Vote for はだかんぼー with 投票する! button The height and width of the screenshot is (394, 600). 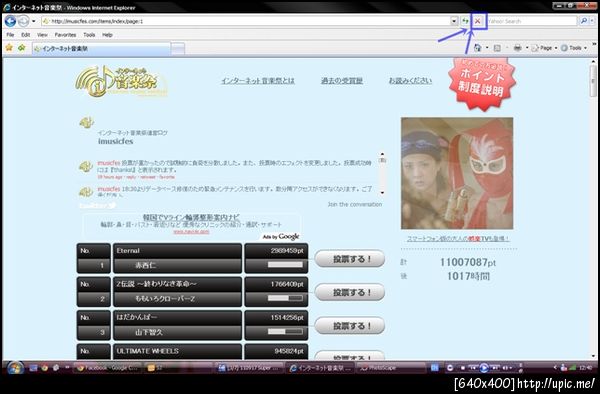click(349, 326)
